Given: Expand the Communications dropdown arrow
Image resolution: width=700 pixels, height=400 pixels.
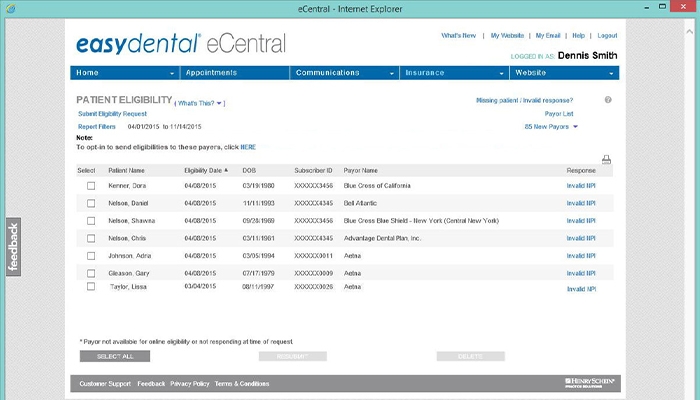Looking at the screenshot, I should (x=392, y=73).
